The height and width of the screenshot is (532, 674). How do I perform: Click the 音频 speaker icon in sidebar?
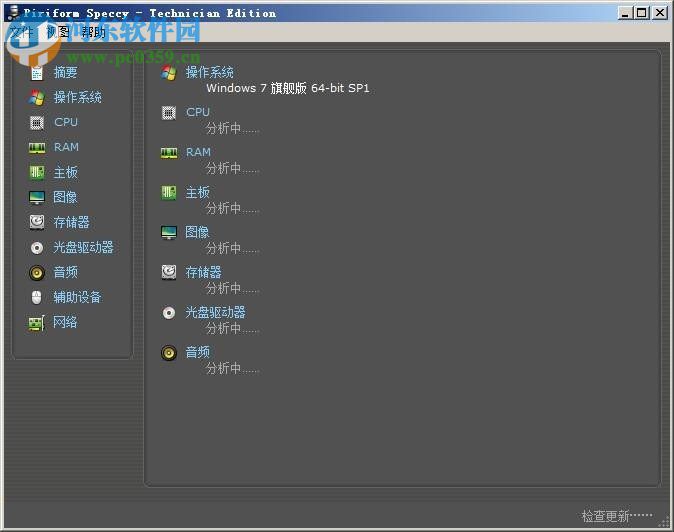pos(37,272)
